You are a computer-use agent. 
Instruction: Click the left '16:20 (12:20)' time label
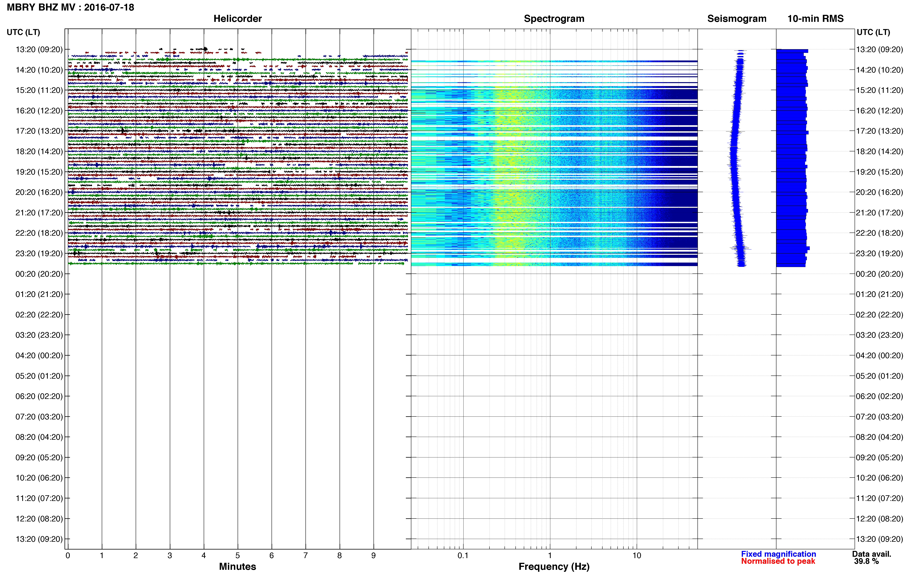(x=39, y=111)
